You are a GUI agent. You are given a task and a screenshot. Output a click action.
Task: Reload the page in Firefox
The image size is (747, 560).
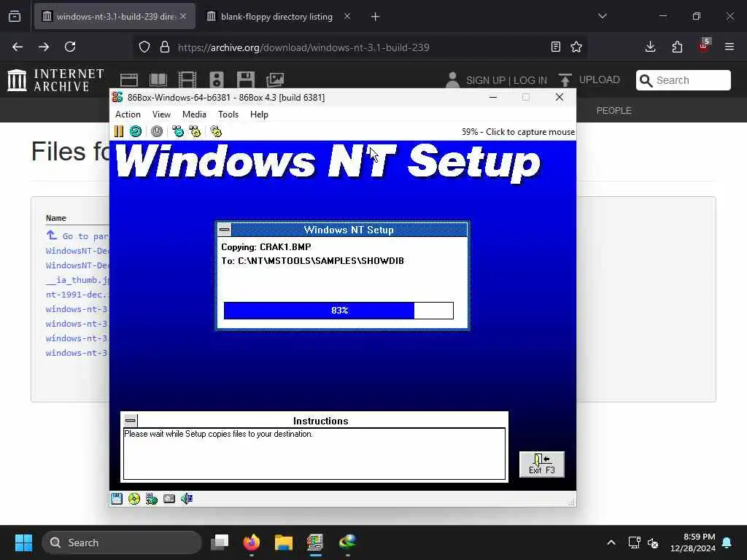[x=70, y=47]
